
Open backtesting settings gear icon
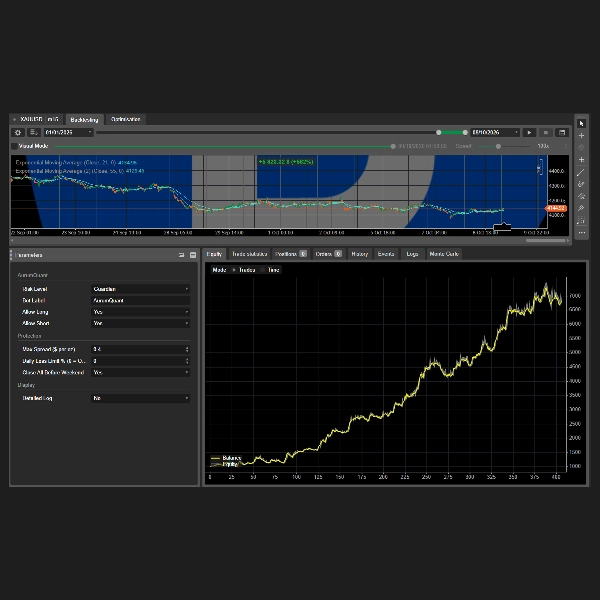18,132
